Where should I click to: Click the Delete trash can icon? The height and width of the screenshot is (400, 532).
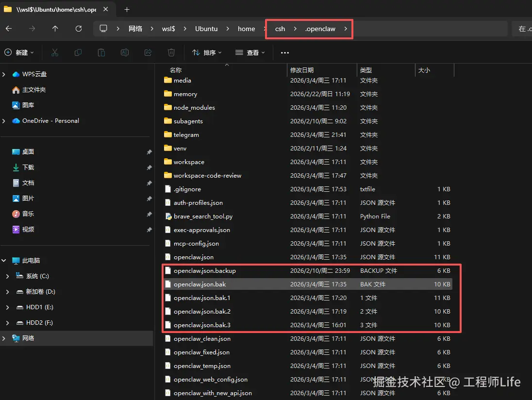coord(171,52)
